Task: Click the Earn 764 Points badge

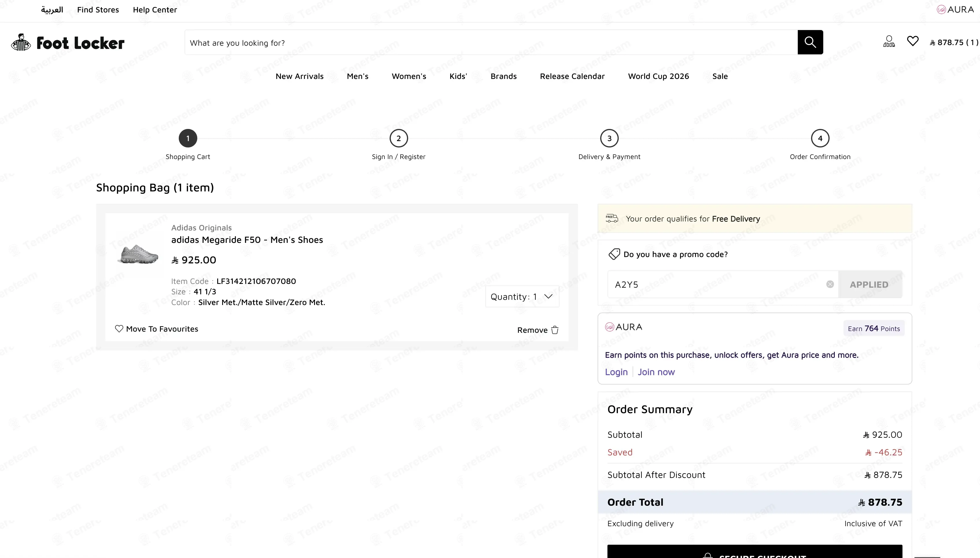Action: pos(874,328)
